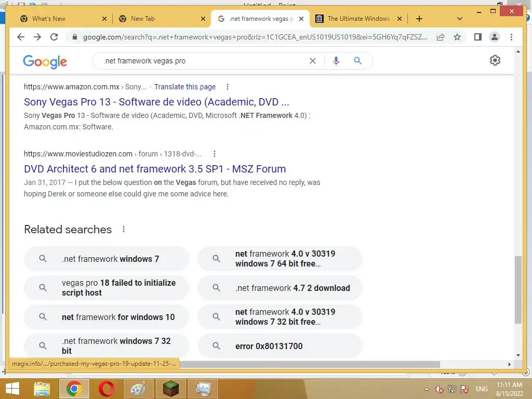
Task: Open Minecraft from the taskbar
Action: [x=170, y=389]
